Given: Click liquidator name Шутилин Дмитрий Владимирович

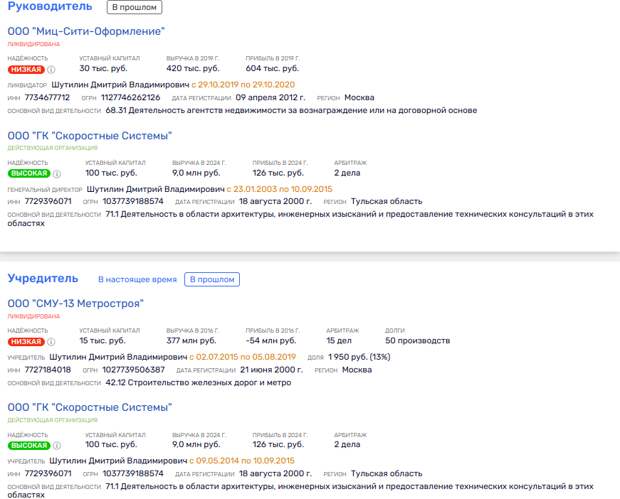Looking at the screenshot, I should tap(121, 85).
